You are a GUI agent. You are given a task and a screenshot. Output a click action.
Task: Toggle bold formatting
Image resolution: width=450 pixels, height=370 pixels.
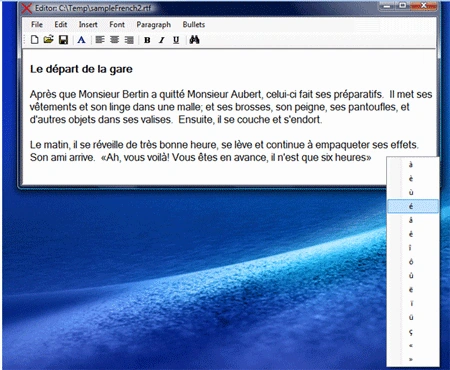[x=147, y=40]
